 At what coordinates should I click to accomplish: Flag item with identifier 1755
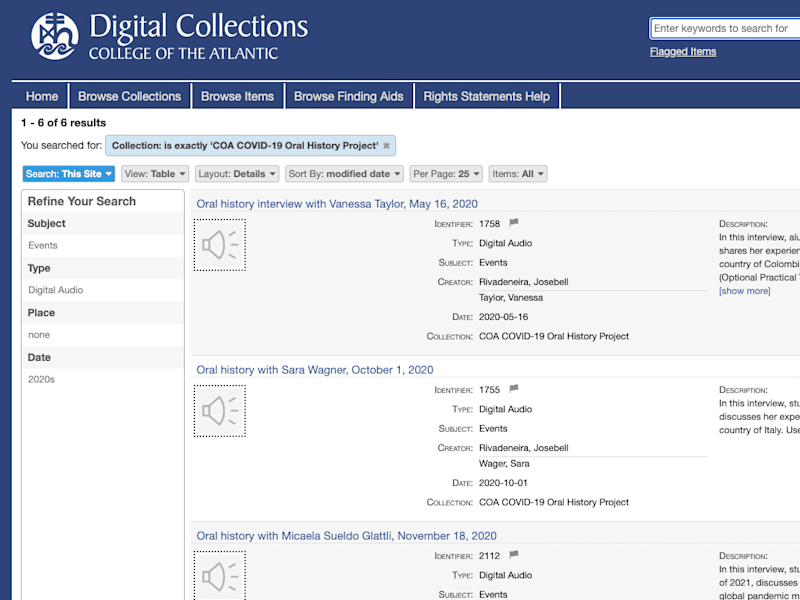click(514, 389)
